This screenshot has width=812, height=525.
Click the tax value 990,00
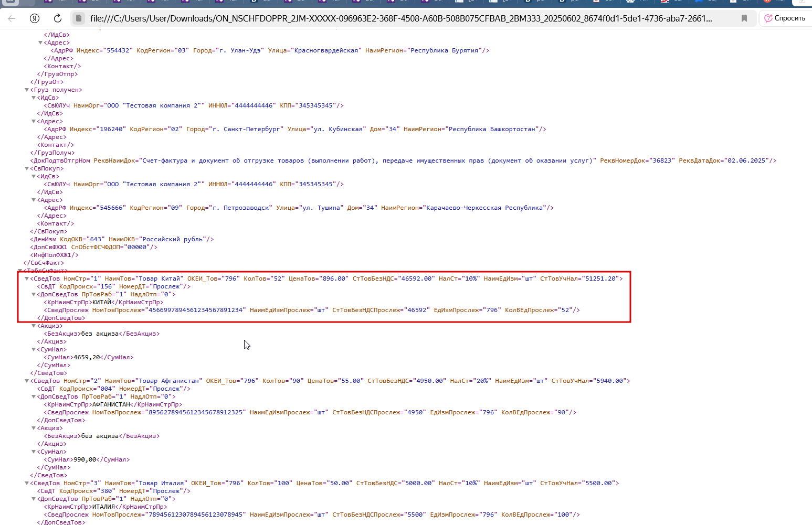click(85, 460)
